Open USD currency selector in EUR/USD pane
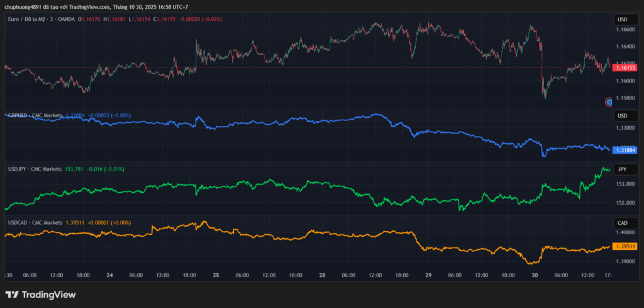Screen dimensions: 644x308 pos(623,20)
